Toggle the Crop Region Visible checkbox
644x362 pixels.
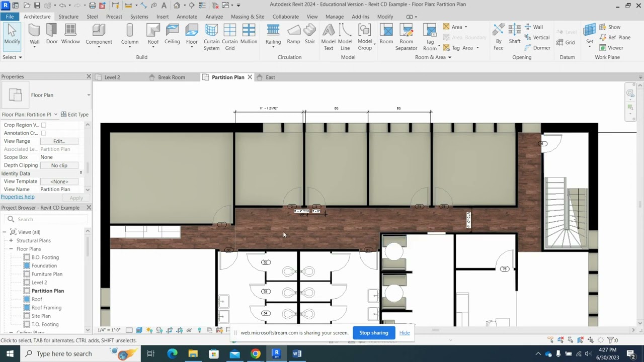click(x=43, y=125)
